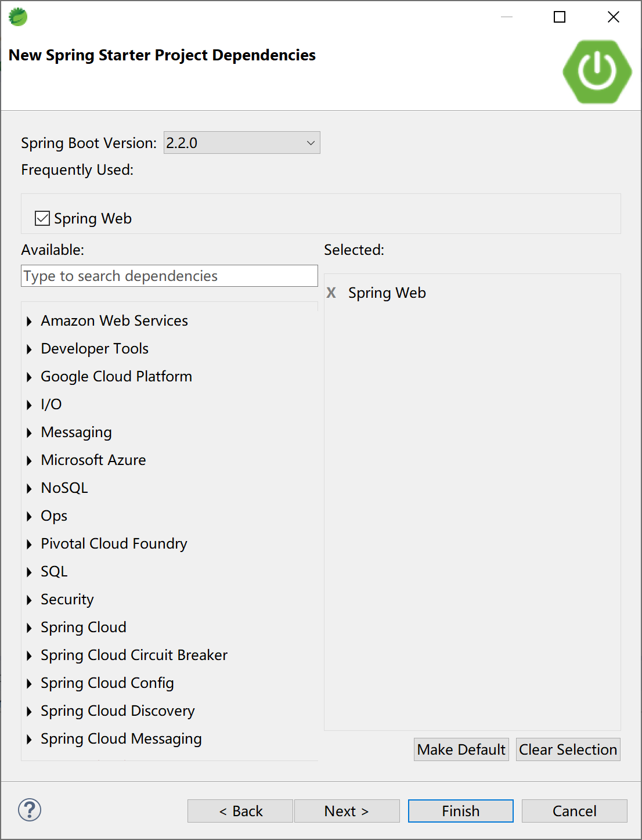Select Microsoft Azure in the available list
Viewport: 642px width, 840px height.
tap(93, 460)
